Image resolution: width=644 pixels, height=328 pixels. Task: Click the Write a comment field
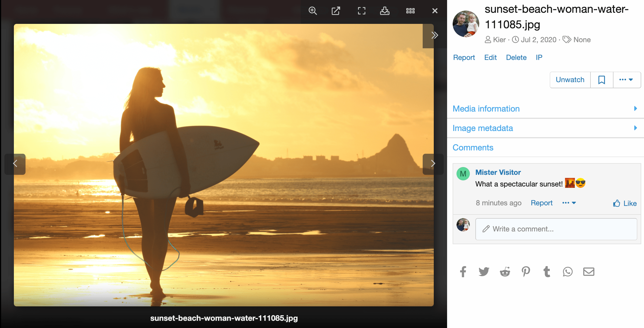tap(556, 229)
